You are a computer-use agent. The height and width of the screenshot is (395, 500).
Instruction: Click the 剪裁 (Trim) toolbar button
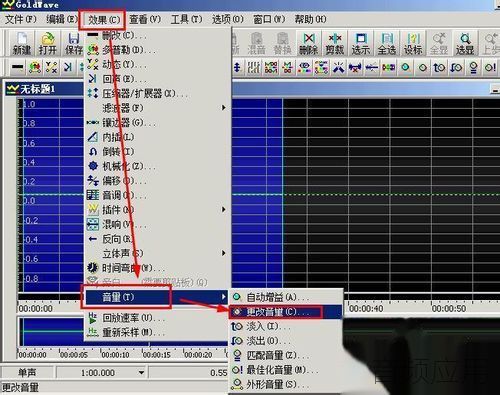coord(335,44)
